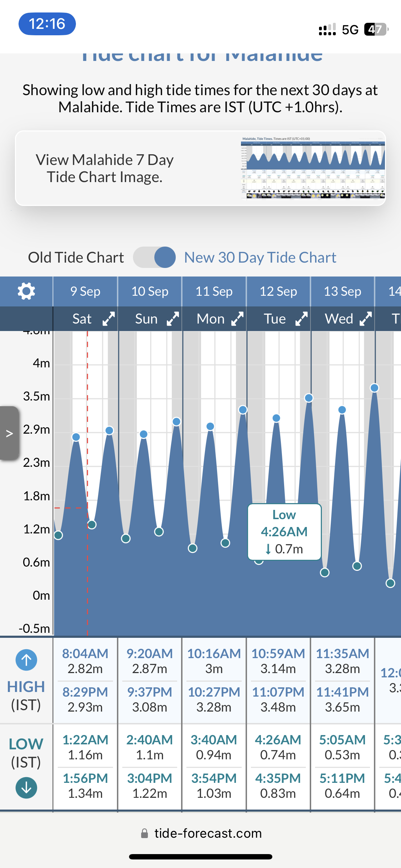Tap the high tide up-arrow icon
401x868 pixels.
point(26,660)
